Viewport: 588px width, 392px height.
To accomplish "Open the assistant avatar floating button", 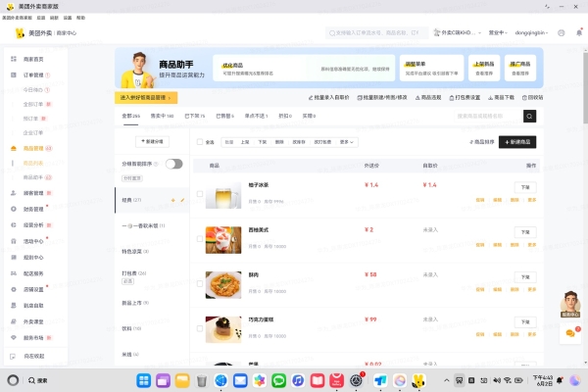I will 570,304.
